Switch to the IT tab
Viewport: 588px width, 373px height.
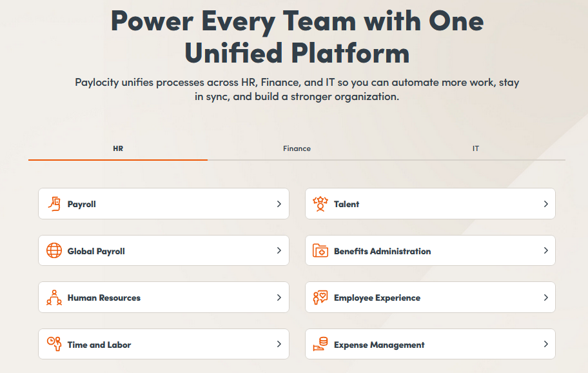(476, 148)
